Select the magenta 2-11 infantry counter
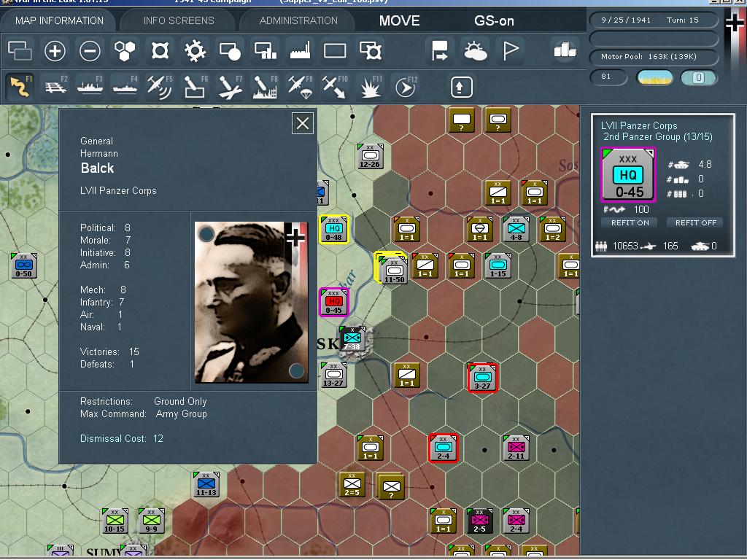The width and height of the screenshot is (747, 560). pos(516,448)
